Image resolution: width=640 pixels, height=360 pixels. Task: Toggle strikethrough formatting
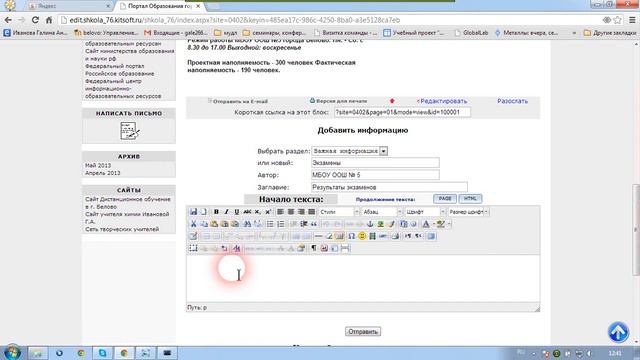(x=247, y=212)
